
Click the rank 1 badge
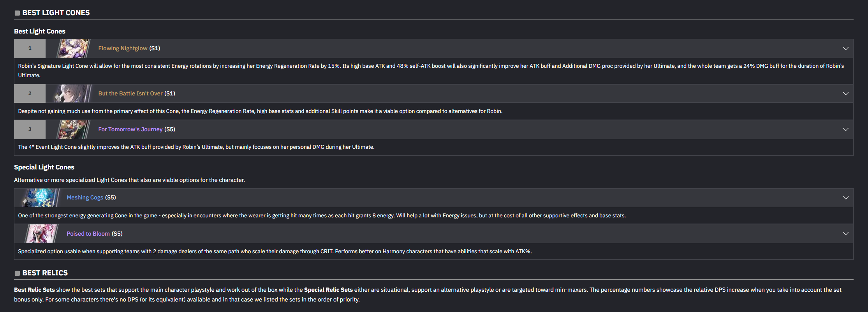(x=30, y=48)
